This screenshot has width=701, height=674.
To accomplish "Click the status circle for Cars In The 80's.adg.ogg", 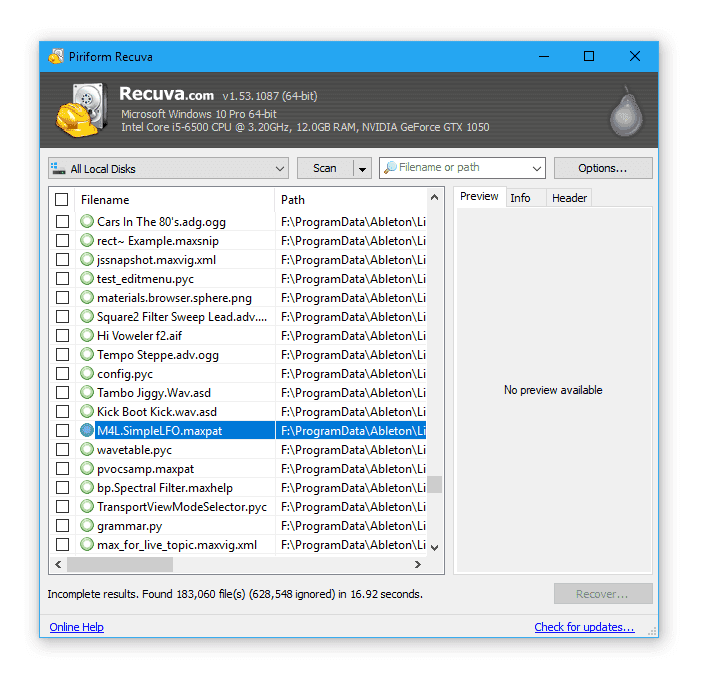I will tap(87, 221).
